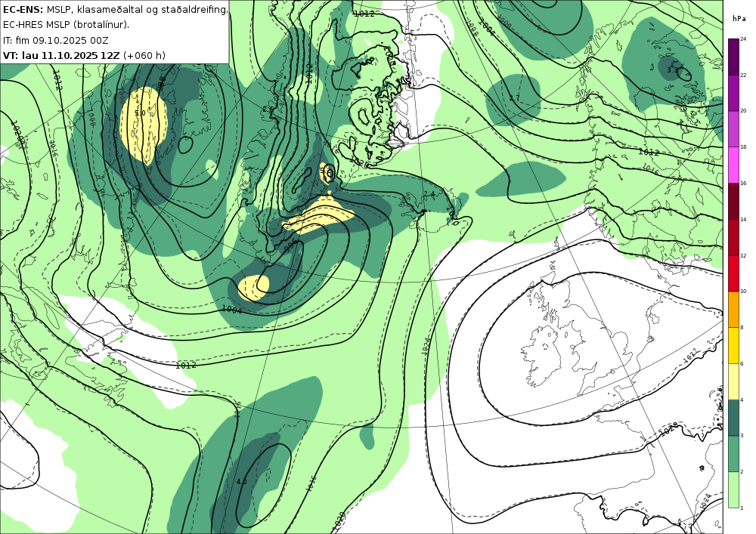The height and width of the screenshot is (534, 756).
Task: Click the colorbar tick label '22'
Action: (x=743, y=75)
